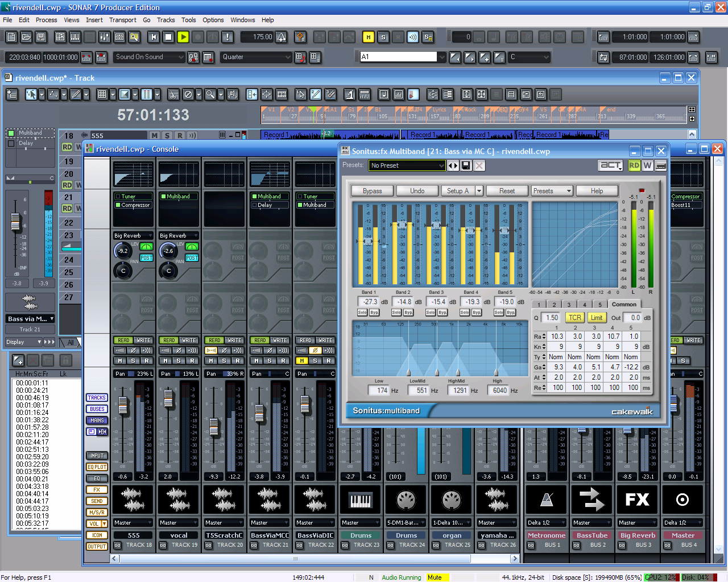Select the Scrub speaker tool in Track view
This screenshot has height=582, width=728.
232,94
